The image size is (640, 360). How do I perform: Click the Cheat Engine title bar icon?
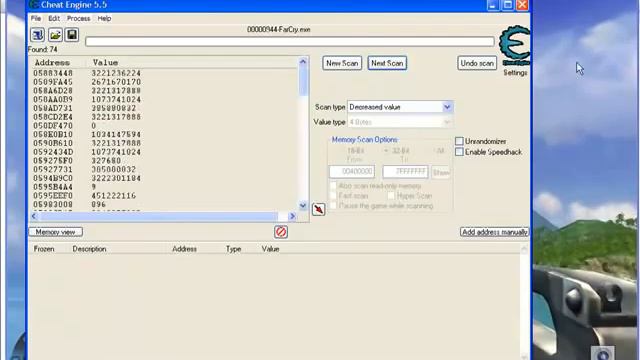pos(34,5)
